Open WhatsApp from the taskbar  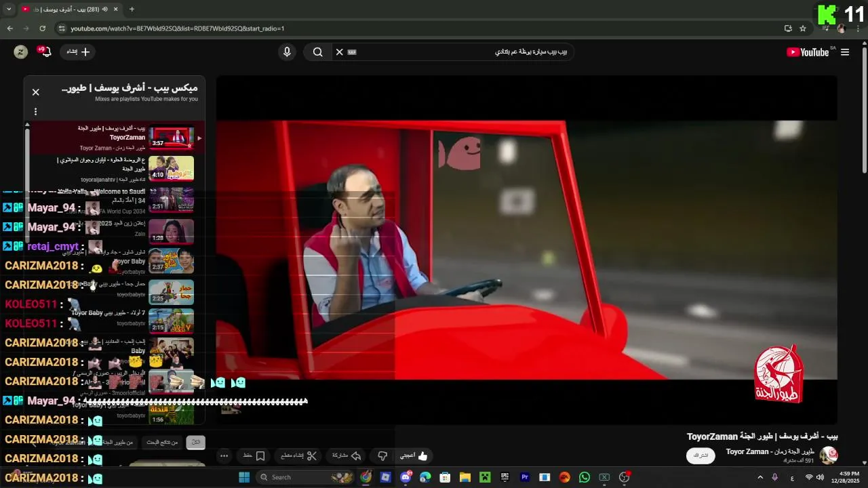point(585,477)
